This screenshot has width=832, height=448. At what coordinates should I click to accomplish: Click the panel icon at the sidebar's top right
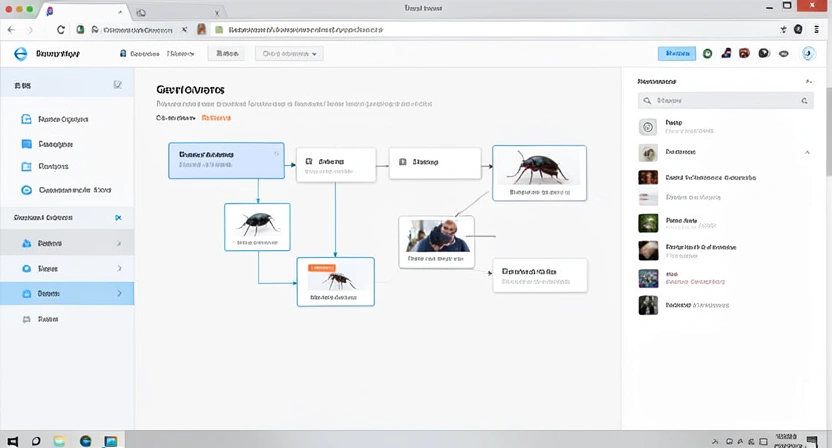pos(118,86)
